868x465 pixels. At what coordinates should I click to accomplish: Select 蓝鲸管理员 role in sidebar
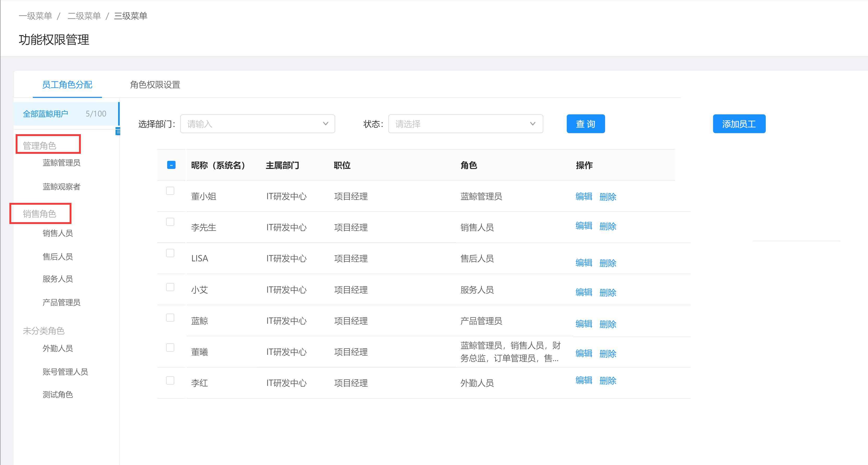click(61, 163)
